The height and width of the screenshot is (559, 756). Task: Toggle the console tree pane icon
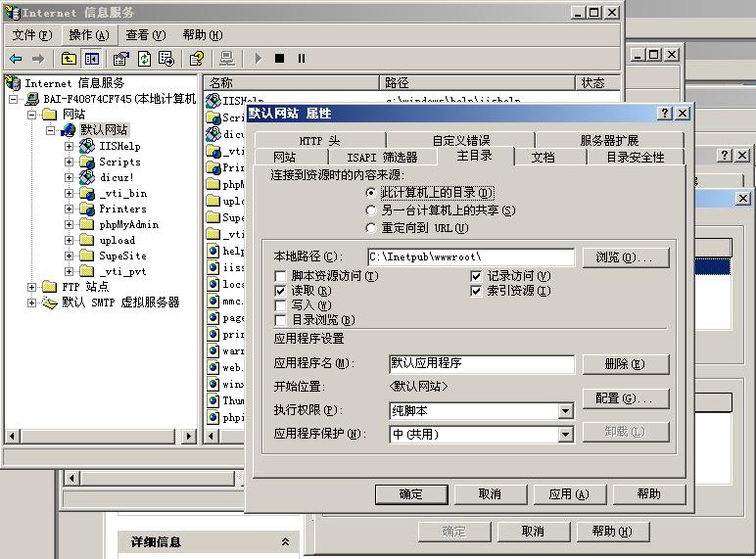click(x=92, y=59)
